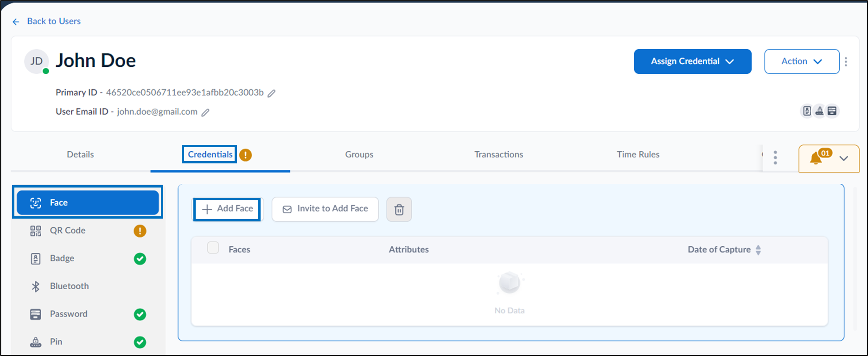Toggle select-all Faces checkbox

pos(213,247)
